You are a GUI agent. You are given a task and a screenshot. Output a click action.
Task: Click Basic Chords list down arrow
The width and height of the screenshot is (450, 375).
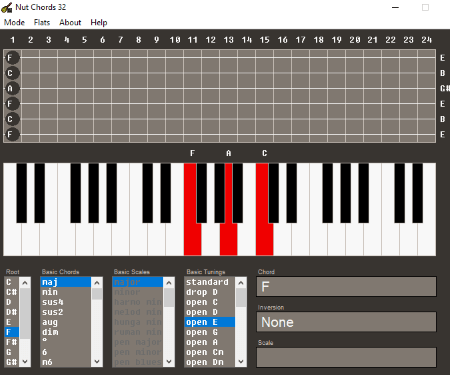pyautogui.click(x=97, y=362)
